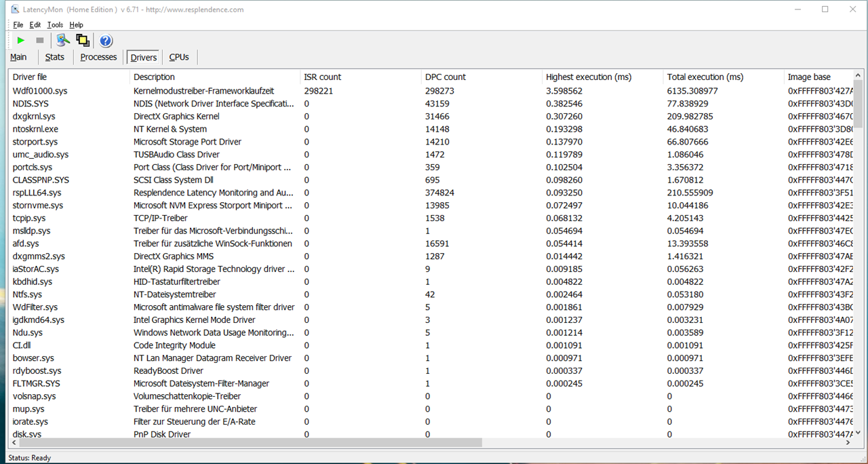Start monitoring with the green play icon
The image size is (868, 464).
pyautogui.click(x=21, y=41)
